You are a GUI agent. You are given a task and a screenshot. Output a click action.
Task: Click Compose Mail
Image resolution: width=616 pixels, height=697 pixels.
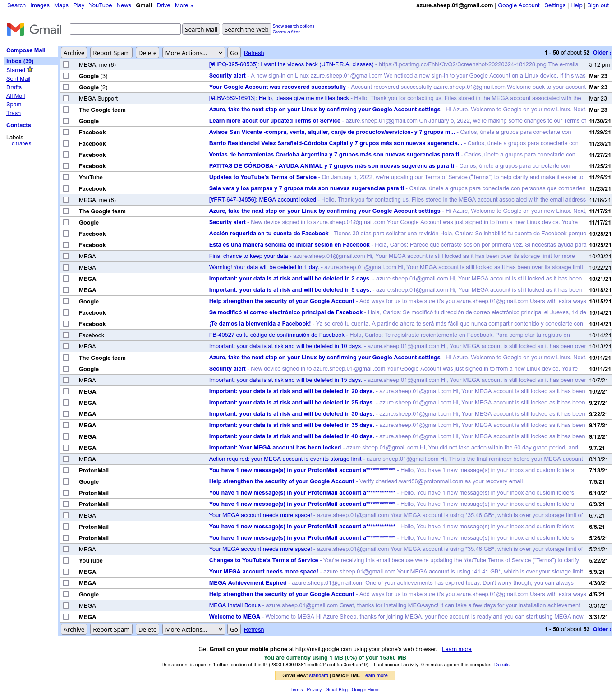coord(26,50)
